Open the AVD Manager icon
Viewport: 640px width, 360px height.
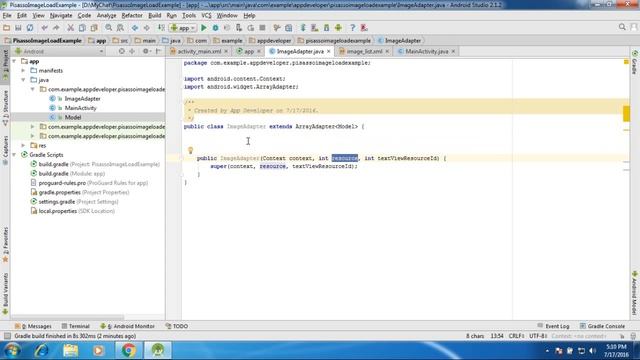tap(315, 28)
